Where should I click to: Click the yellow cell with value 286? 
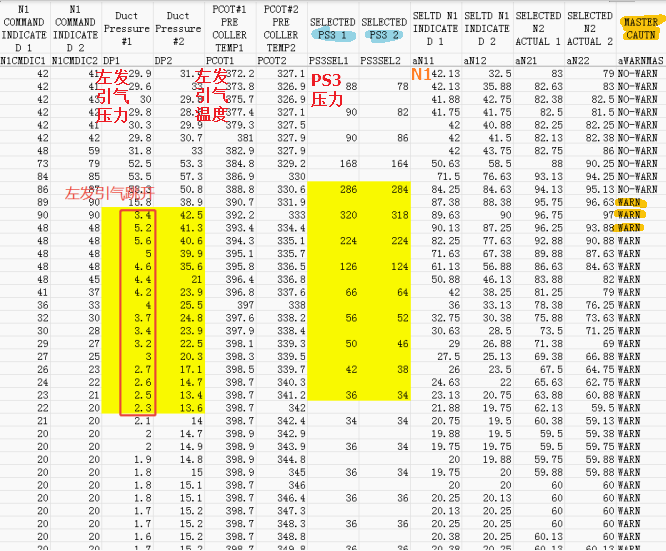pos(347,189)
